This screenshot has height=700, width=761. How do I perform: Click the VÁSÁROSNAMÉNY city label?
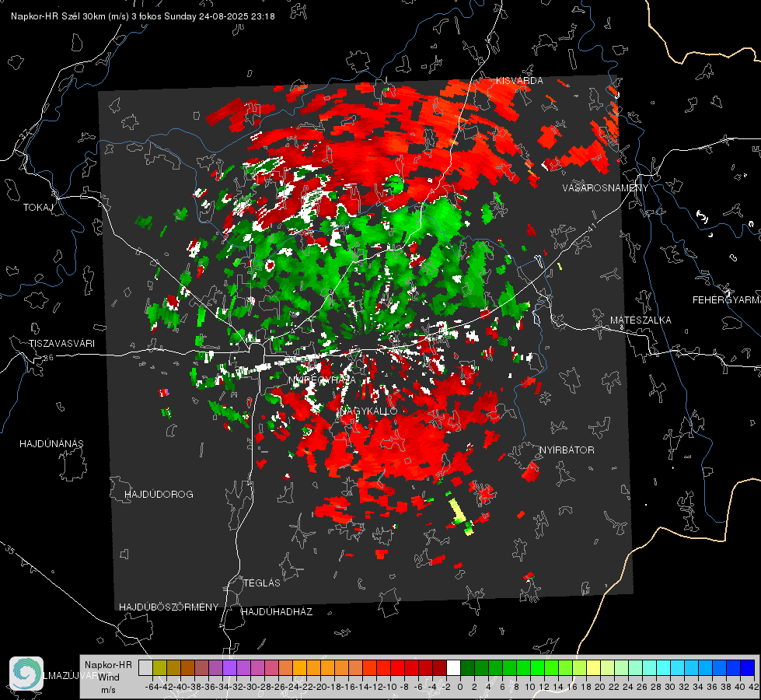coord(606,188)
